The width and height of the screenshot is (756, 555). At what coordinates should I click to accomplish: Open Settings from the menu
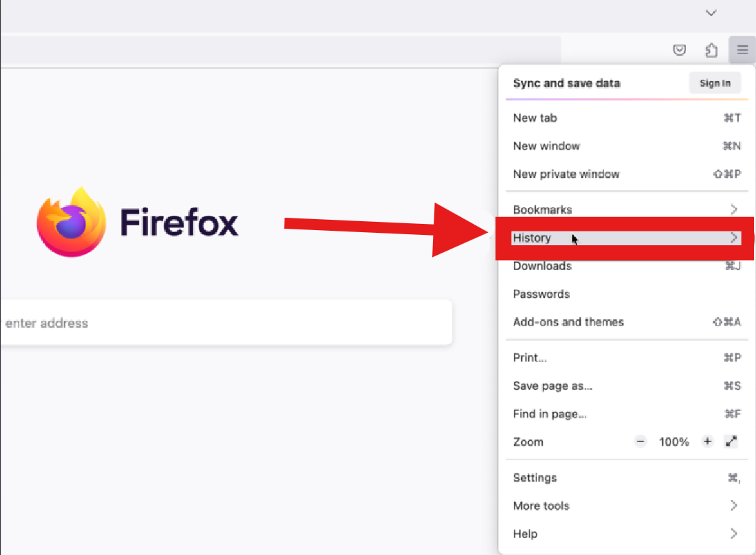tap(627, 478)
